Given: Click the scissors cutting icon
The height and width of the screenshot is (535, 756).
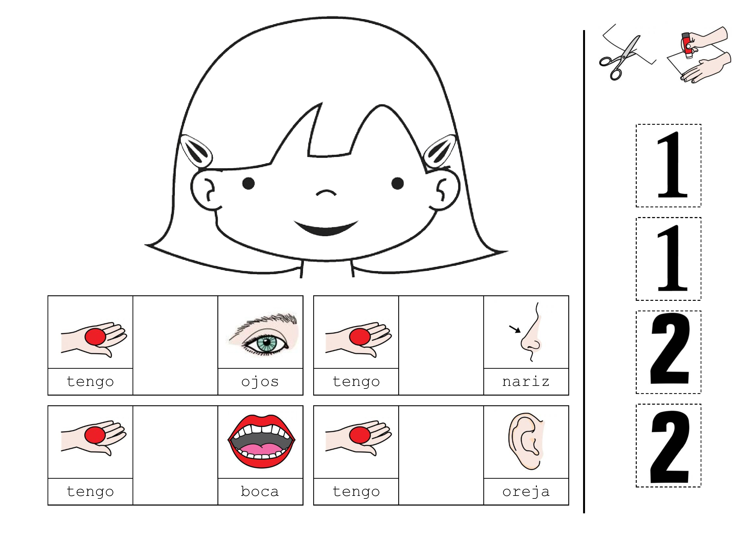Looking at the screenshot, I should point(628,52).
